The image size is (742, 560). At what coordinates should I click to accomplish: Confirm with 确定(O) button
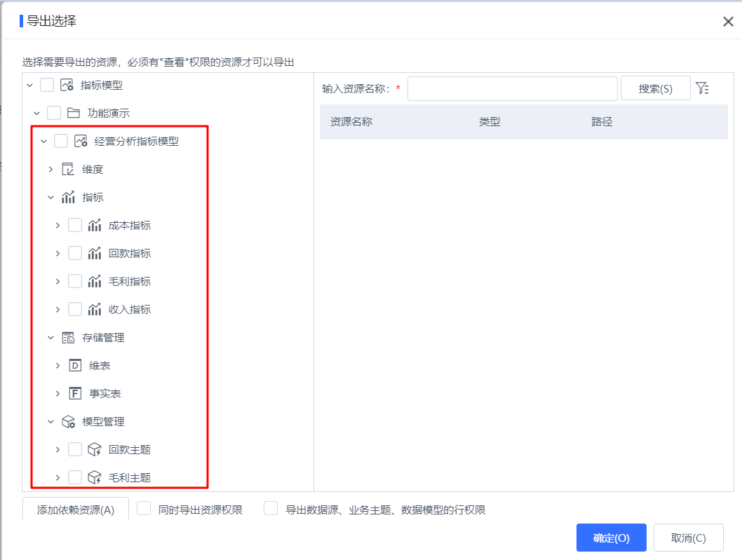tap(612, 538)
